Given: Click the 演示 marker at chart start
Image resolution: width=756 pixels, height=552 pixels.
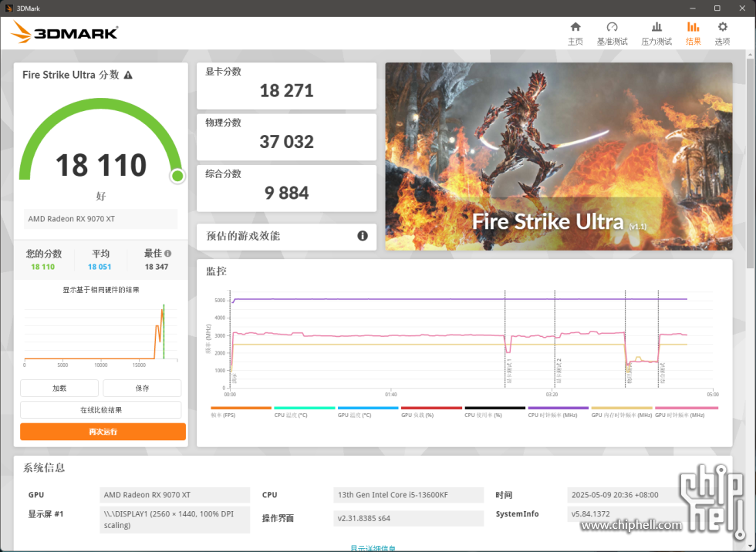Looking at the screenshot, I should (x=235, y=379).
